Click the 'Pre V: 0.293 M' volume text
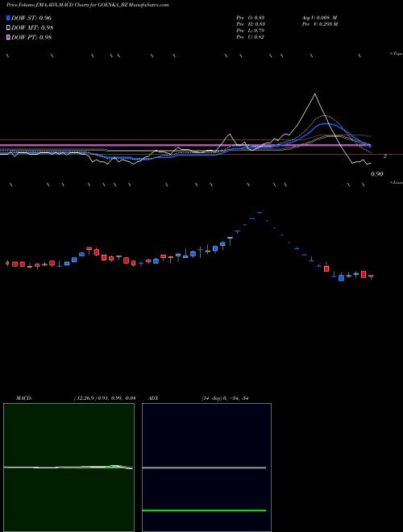The image size is (403, 532). coord(319,24)
